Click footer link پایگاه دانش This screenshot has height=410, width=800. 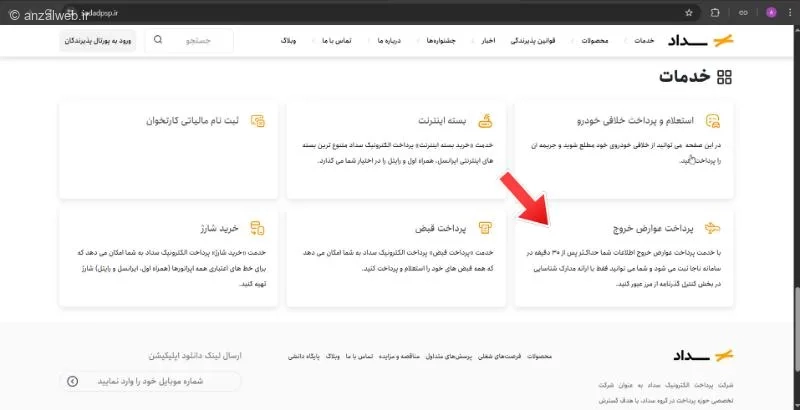pos(304,356)
